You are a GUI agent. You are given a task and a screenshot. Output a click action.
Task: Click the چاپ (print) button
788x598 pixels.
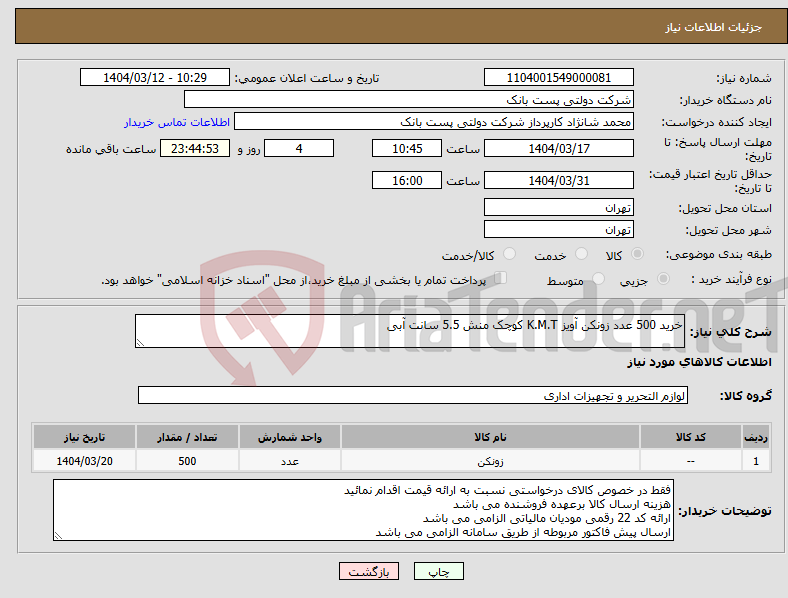point(438,571)
